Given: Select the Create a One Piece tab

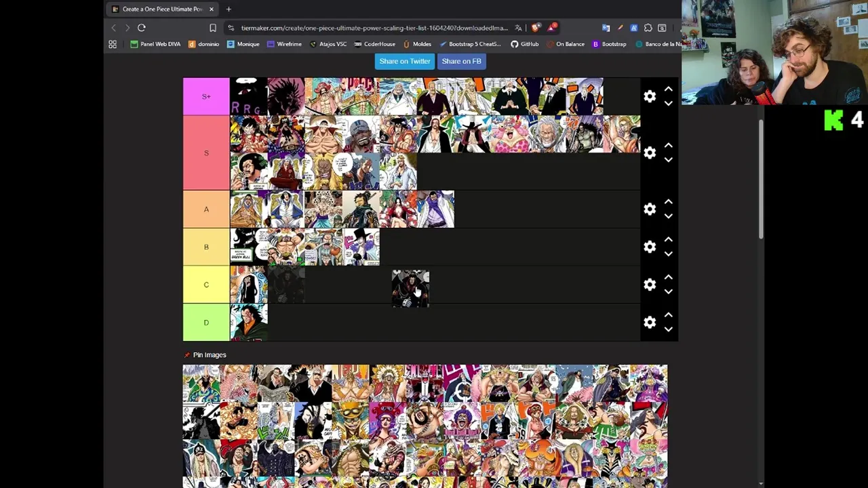Looking at the screenshot, I should (163, 9).
